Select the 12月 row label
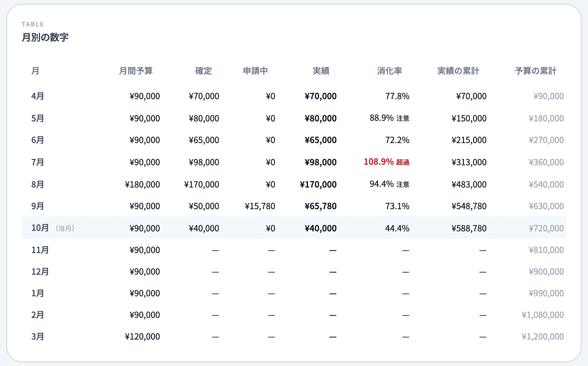Screen dimensions: 588x366 click(x=40, y=272)
